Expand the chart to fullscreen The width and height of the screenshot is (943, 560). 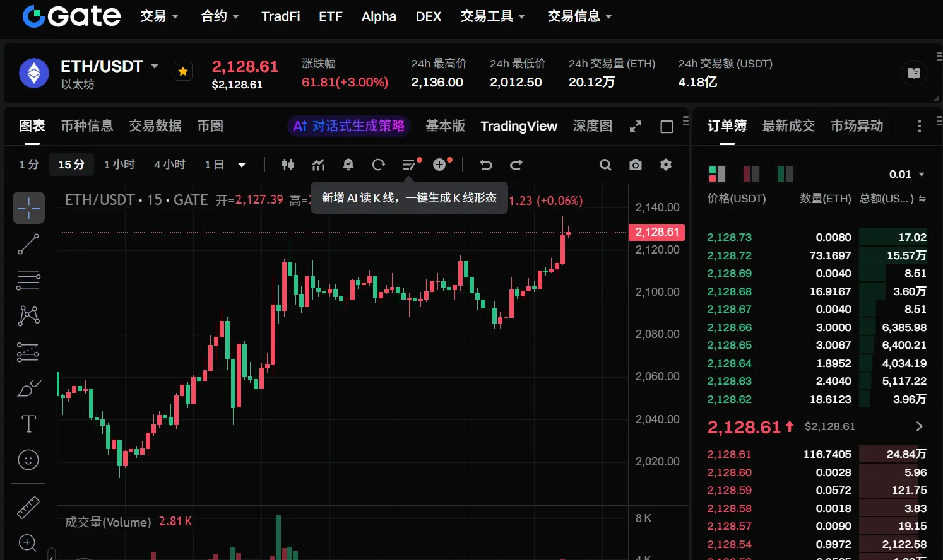point(636,127)
